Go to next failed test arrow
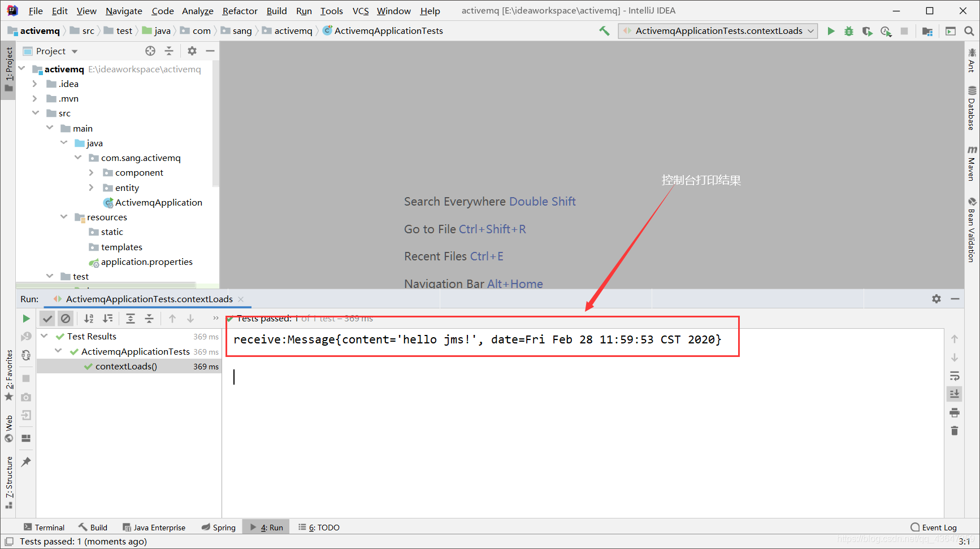Image resolution: width=980 pixels, height=549 pixels. [190, 319]
